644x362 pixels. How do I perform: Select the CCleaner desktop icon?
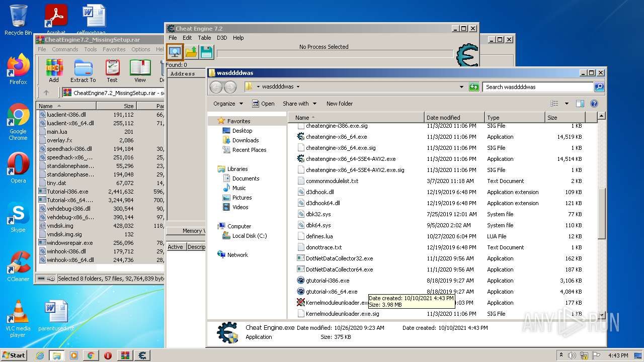(18, 266)
